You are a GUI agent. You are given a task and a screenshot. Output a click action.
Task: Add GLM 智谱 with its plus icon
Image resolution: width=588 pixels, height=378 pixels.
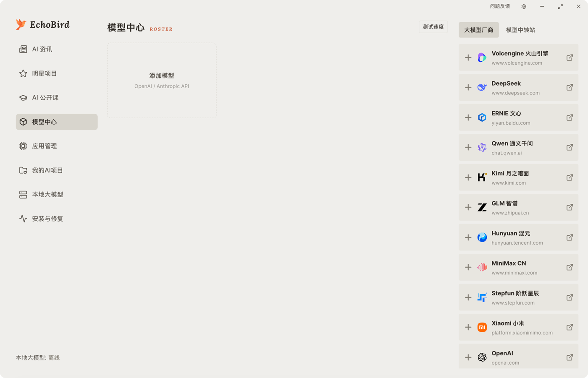point(468,207)
